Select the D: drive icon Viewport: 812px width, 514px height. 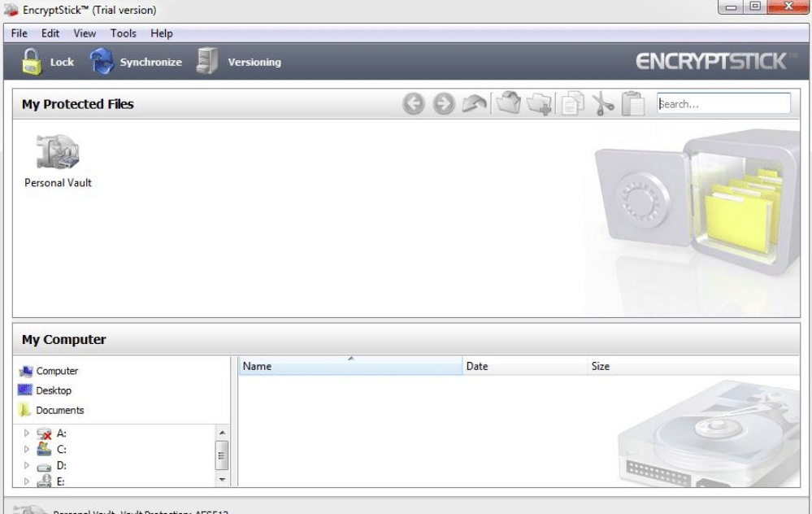tap(44, 466)
